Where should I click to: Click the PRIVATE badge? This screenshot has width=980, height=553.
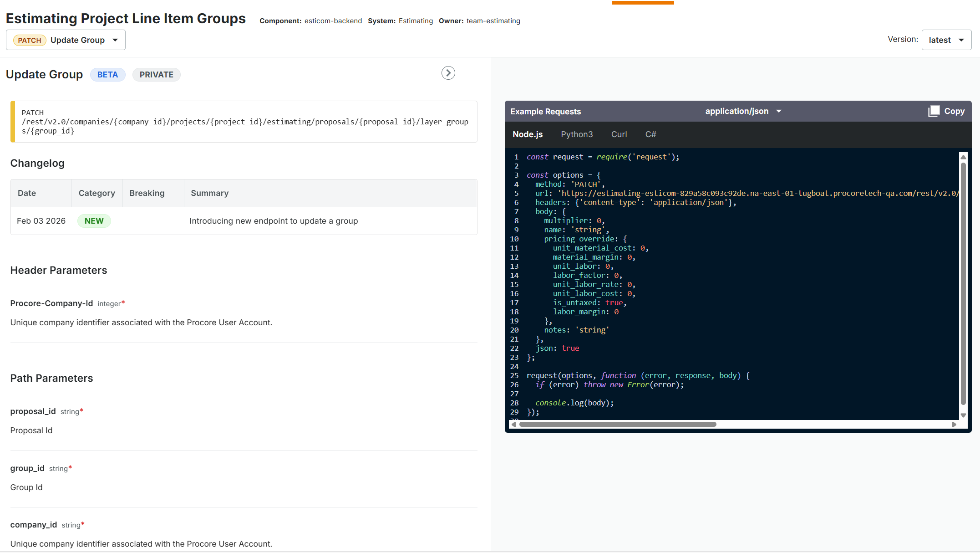156,75
